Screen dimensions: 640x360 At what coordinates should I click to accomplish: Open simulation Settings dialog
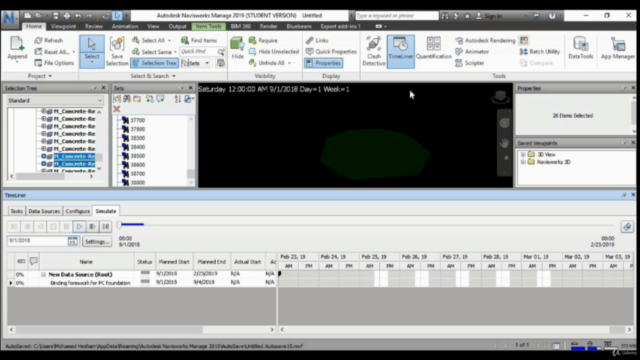pos(97,242)
